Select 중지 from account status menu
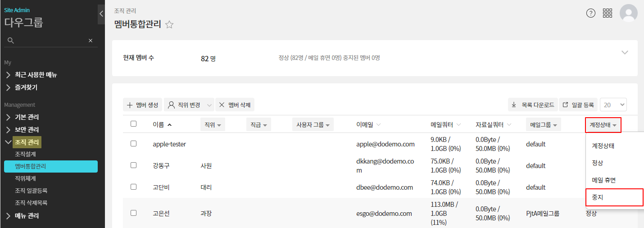The width and height of the screenshot is (644, 228). [x=614, y=197]
